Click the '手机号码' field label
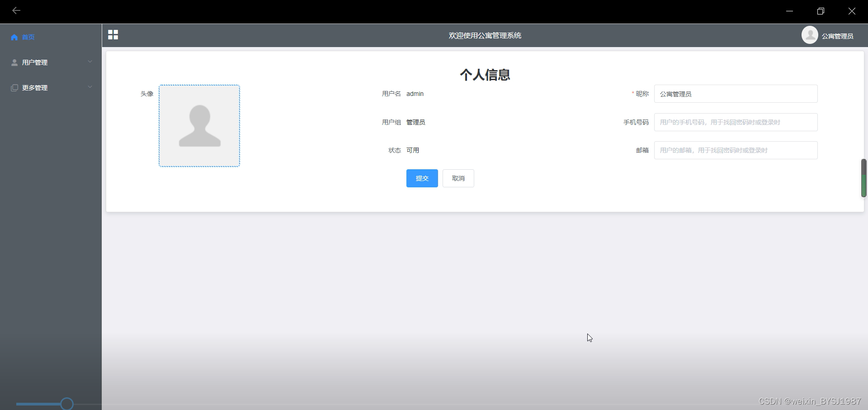Screen dimensions: 868x410 636,122
